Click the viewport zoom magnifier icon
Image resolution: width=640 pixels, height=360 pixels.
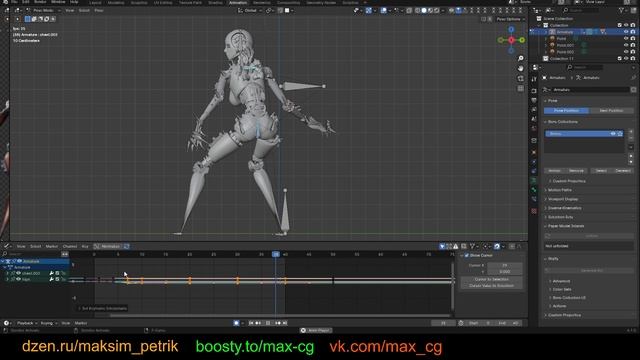520,58
